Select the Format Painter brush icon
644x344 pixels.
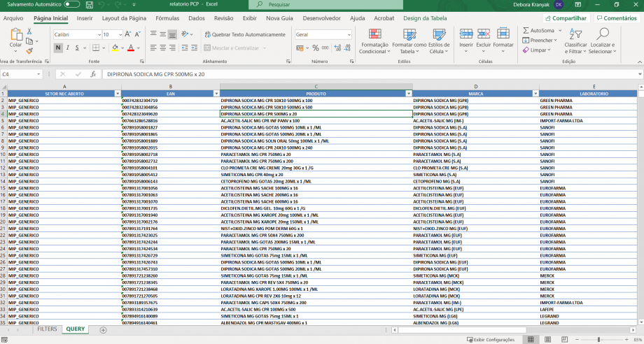[29, 50]
